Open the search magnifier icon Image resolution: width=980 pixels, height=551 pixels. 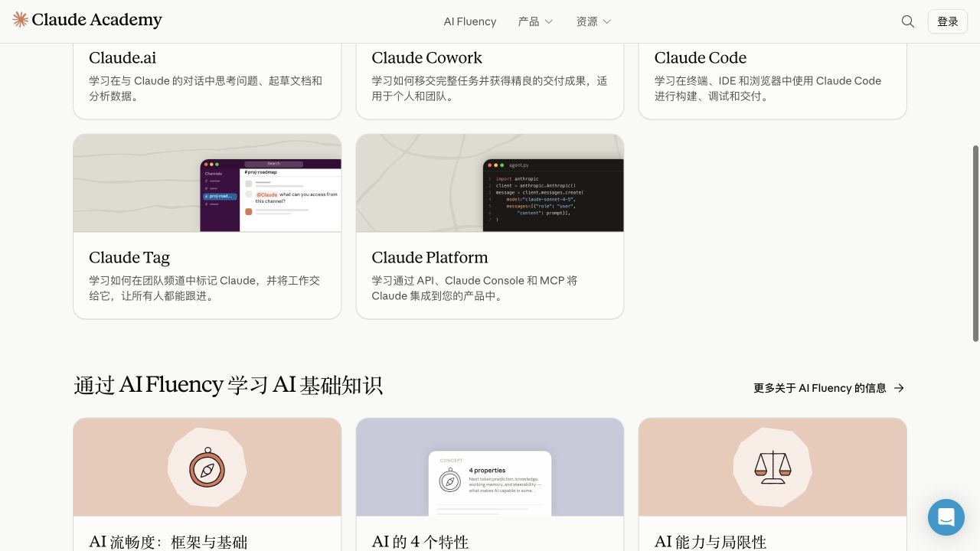(908, 21)
